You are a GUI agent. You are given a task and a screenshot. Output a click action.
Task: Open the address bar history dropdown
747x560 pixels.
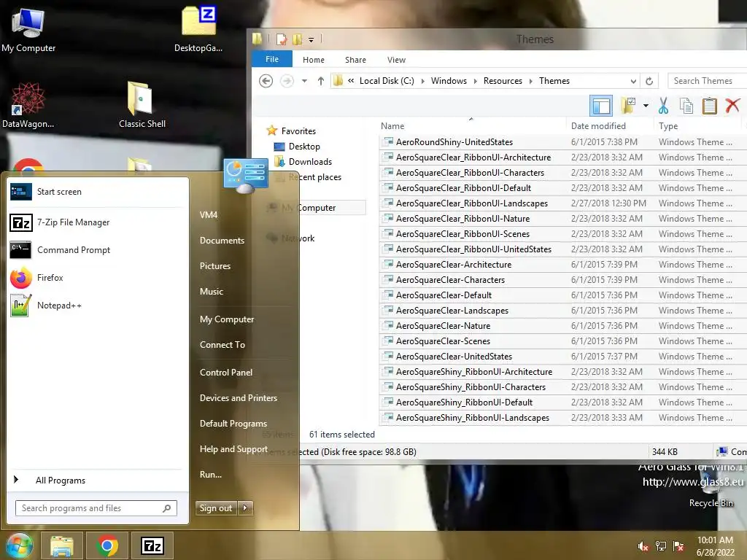coord(633,81)
